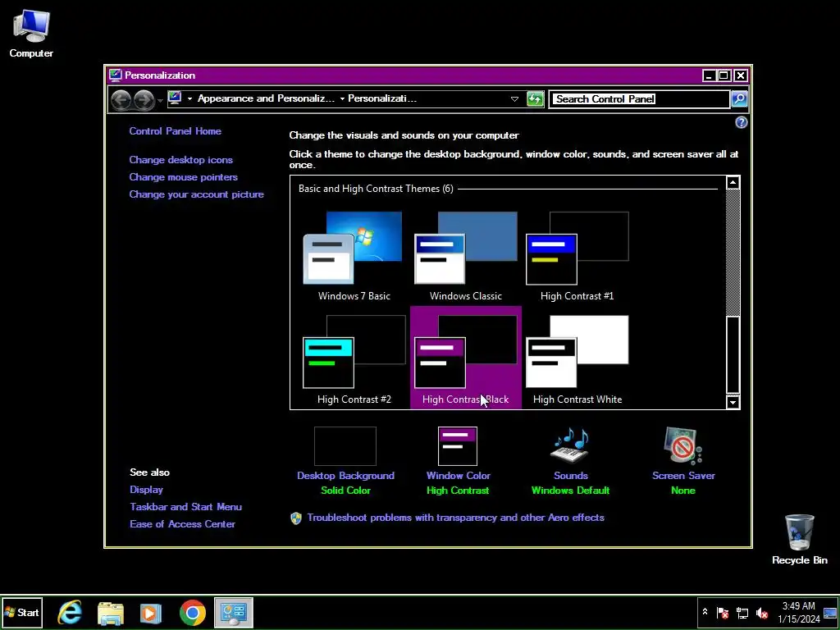This screenshot has width=840, height=630.
Task: Open the Control Panel Home link
Action: [x=176, y=131]
